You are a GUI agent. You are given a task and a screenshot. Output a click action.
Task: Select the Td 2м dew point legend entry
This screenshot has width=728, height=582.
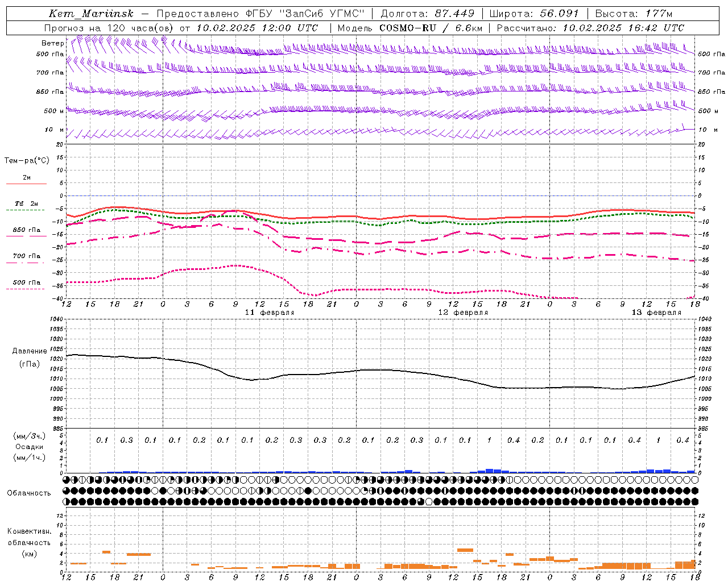(x=27, y=203)
